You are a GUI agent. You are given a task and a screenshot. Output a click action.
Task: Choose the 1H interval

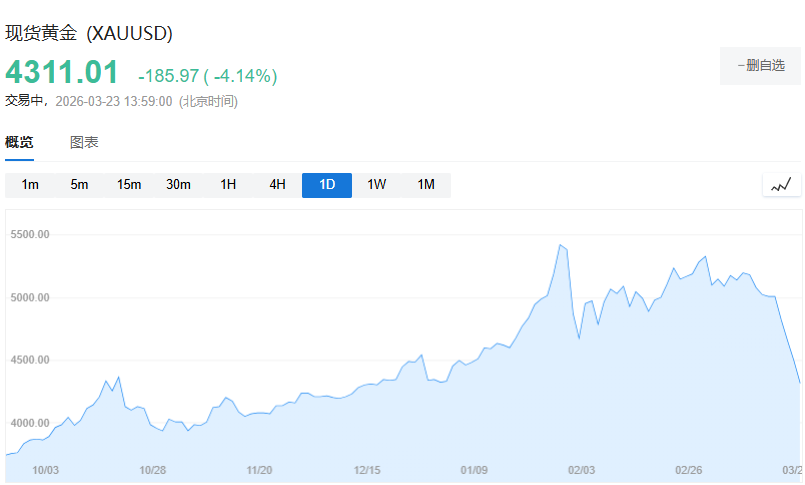coord(228,185)
